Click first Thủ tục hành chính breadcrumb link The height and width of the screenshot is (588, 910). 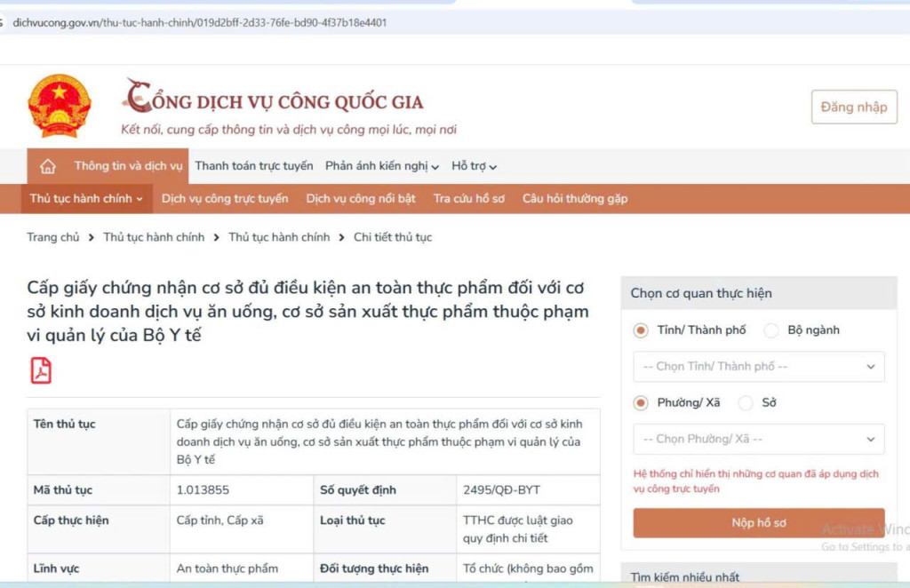[x=154, y=237]
